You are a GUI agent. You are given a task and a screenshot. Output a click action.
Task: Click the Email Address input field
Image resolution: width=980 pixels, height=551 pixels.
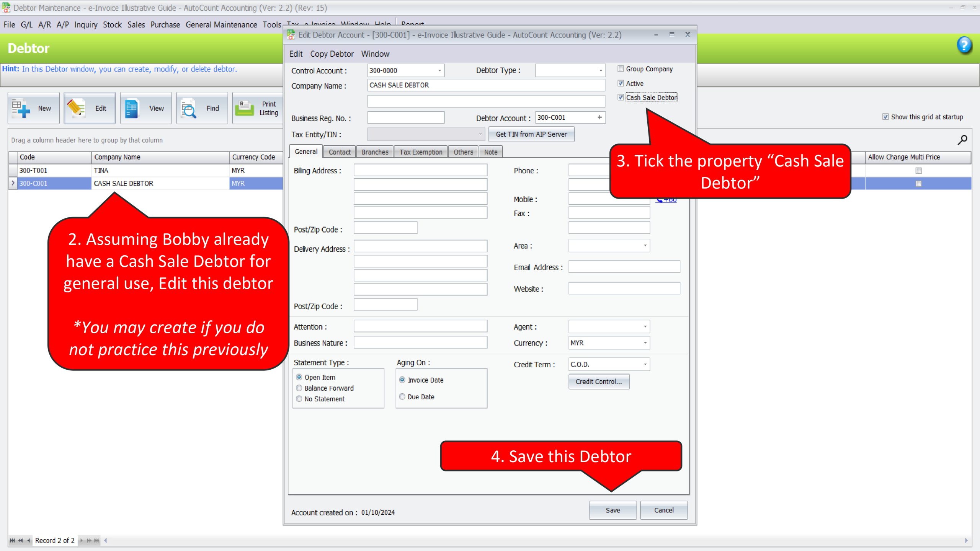pyautogui.click(x=624, y=267)
